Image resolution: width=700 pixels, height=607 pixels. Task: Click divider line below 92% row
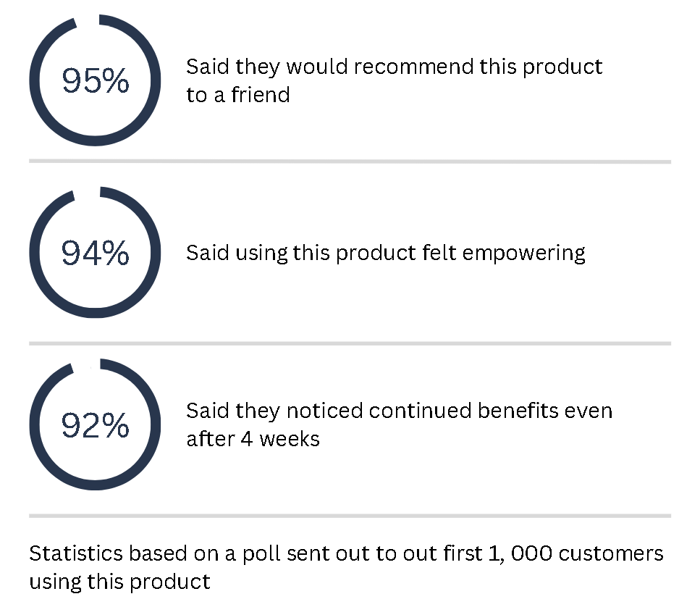pyautogui.click(x=350, y=516)
